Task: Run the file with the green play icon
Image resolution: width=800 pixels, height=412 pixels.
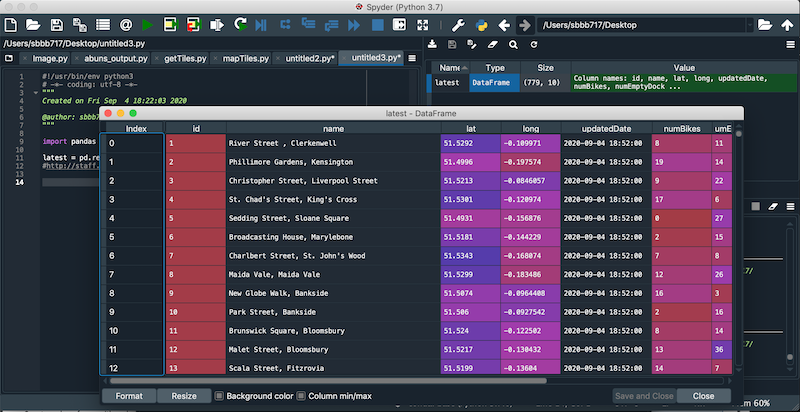Action: coord(147,25)
